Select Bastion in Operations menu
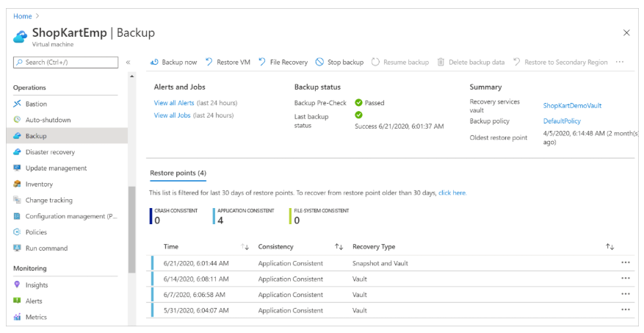Viewport: 644px width, 333px height. click(36, 104)
